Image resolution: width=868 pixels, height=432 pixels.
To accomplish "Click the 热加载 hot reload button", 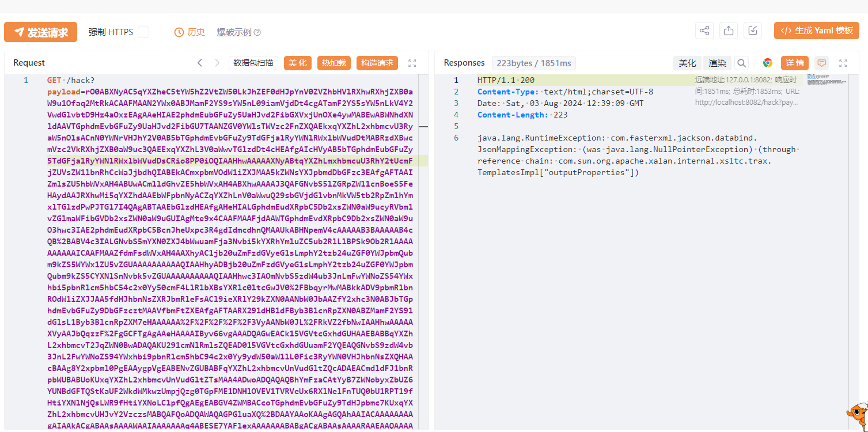I will pos(334,63).
